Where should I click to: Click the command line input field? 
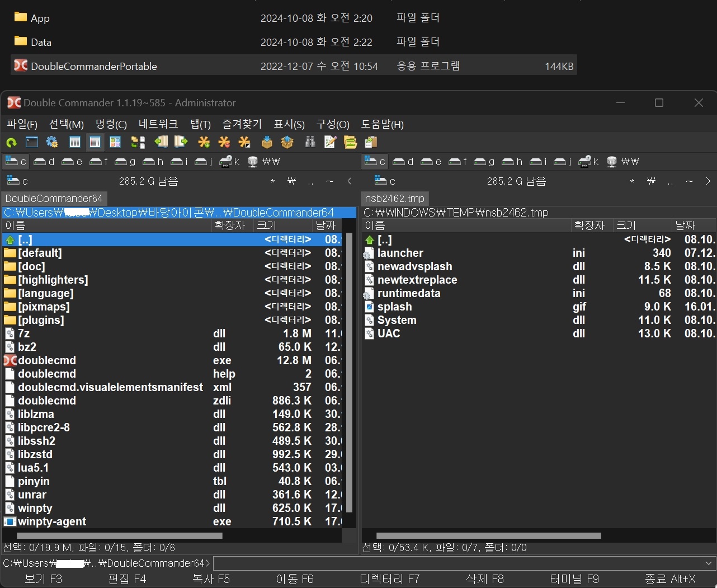[x=458, y=563]
